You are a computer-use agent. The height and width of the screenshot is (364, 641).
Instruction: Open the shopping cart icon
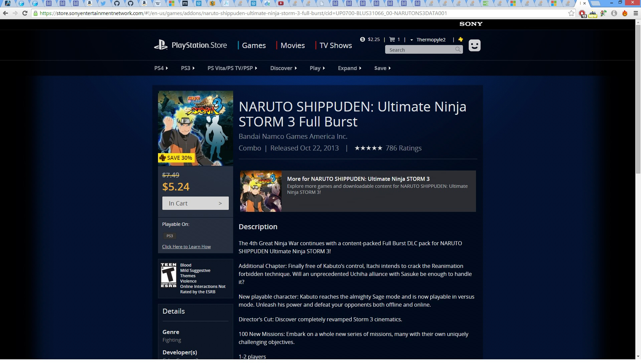point(392,39)
